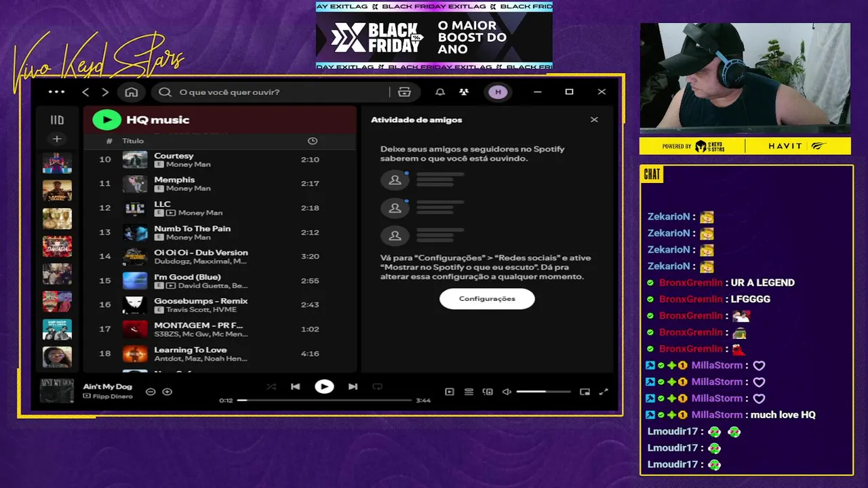Open the Browse icon in search bar

click(404, 92)
